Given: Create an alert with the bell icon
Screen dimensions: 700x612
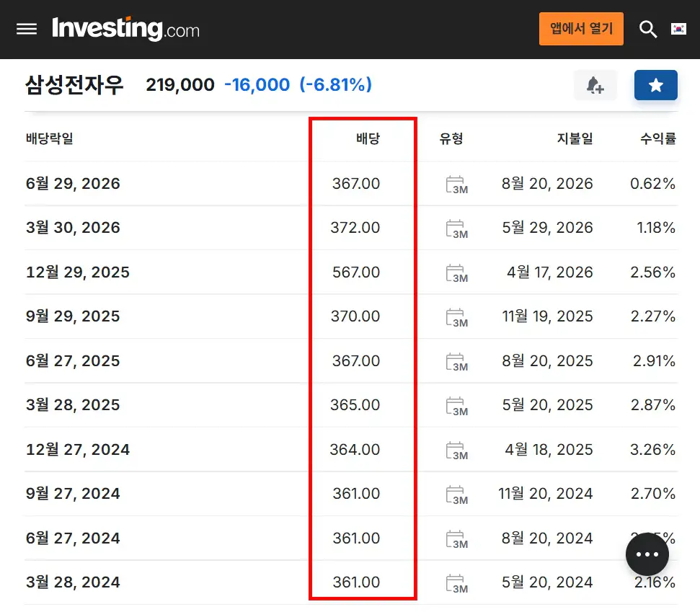Looking at the screenshot, I should [595, 85].
